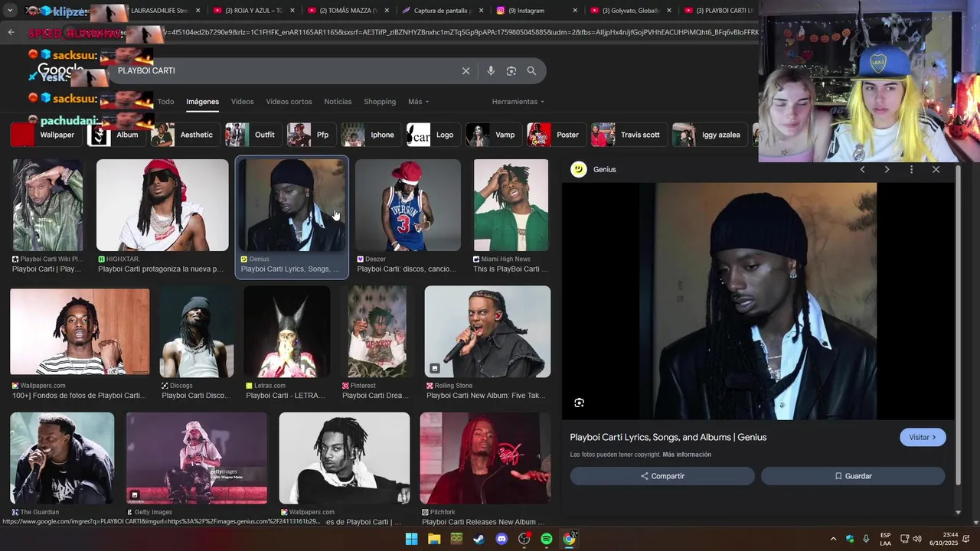Click into the PLAYBOI CARTI search field

[x=283, y=70]
